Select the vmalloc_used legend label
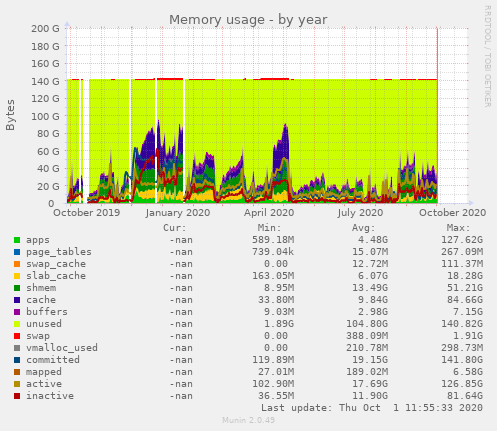497x431 pixels. coord(62,348)
